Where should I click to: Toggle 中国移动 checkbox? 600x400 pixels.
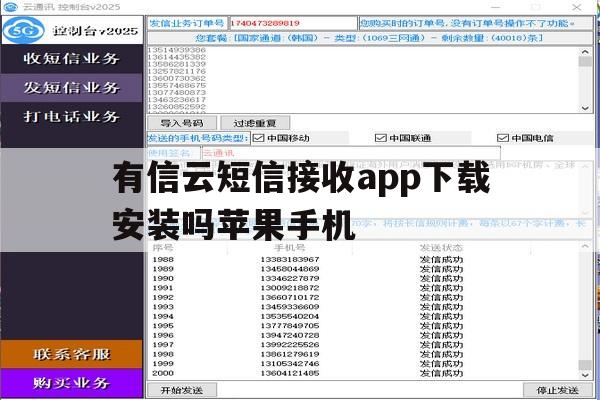point(259,138)
